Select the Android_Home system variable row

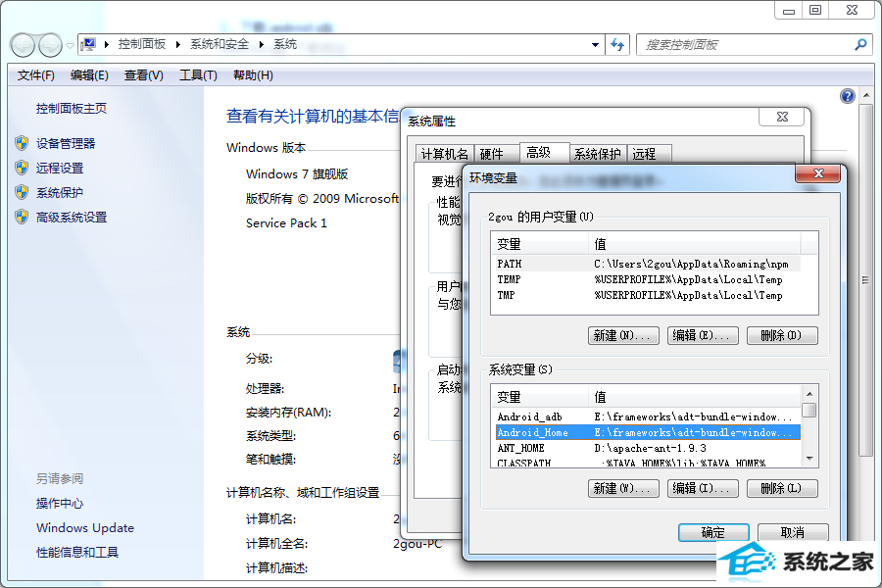(x=648, y=433)
